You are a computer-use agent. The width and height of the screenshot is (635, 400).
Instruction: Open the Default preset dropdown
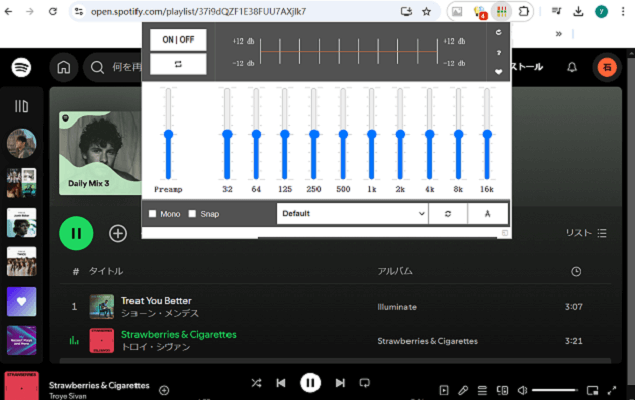coord(352,213)
